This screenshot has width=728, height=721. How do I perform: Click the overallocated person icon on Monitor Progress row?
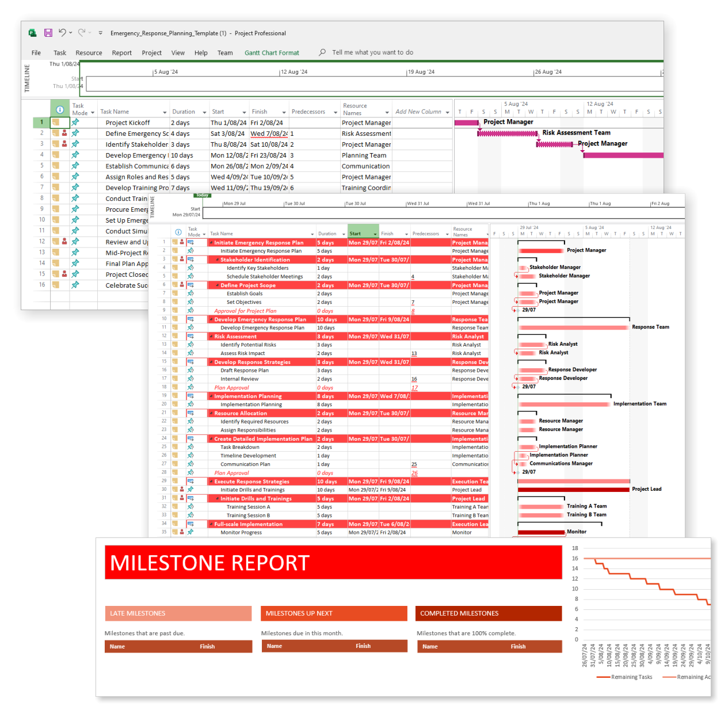coord(182,532)
